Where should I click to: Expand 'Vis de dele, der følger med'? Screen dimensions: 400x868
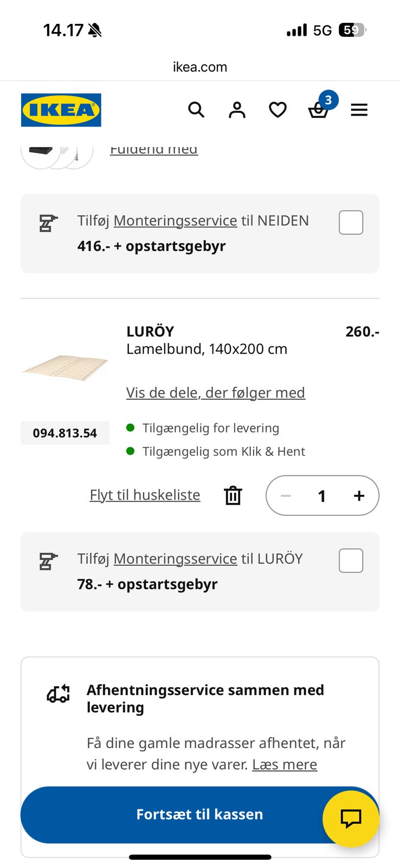216,392
